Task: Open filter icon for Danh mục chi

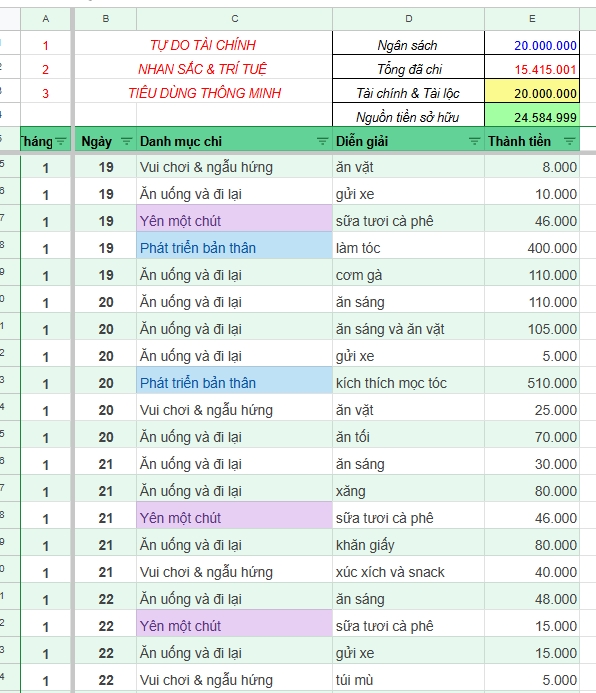Action: [323, 141]
